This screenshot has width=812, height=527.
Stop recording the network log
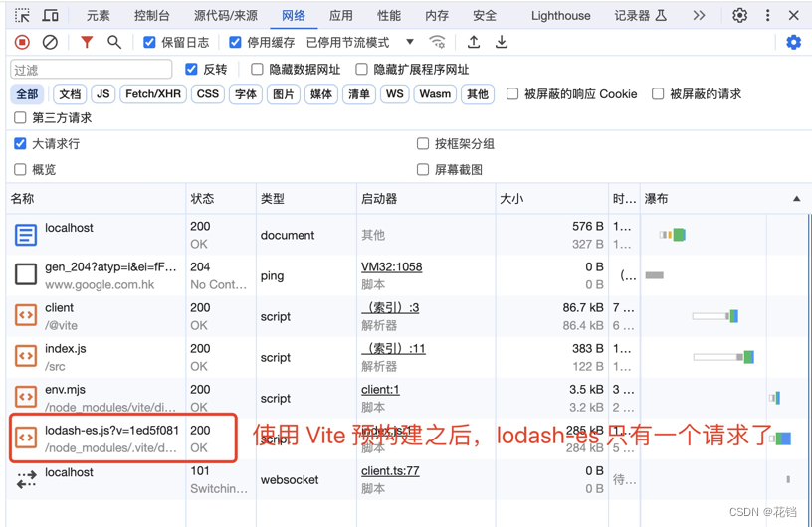coord(22,42)
